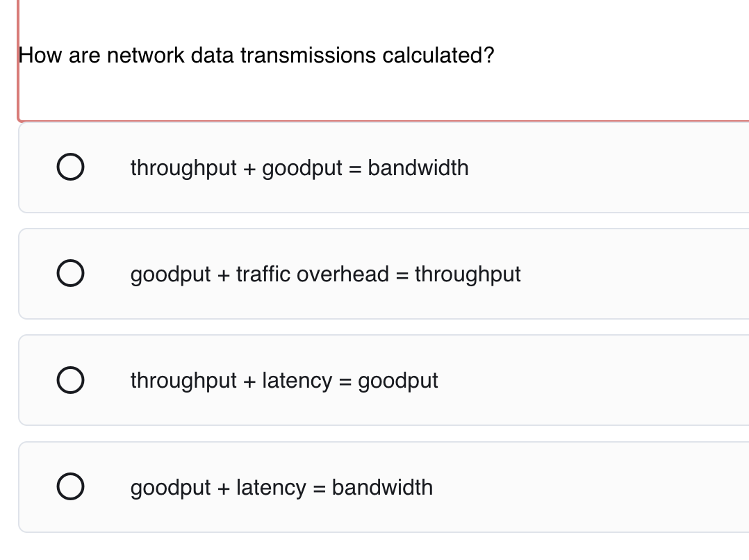The height and width of the screenshot is (560, 749).
Task: Click the answer text 'throughput + goodput = bandwidth'
Action: [299, 167]
